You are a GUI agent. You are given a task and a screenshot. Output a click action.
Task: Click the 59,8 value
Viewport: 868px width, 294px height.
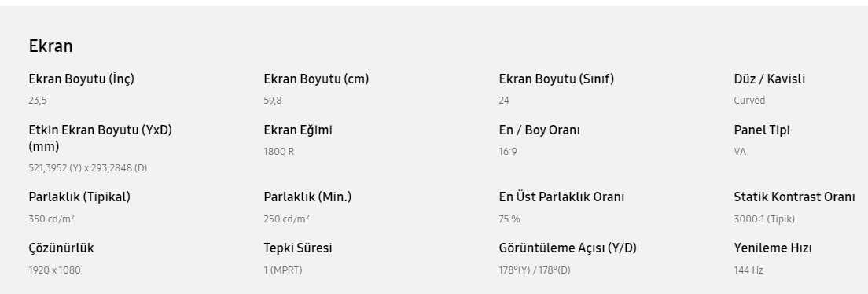273,101
